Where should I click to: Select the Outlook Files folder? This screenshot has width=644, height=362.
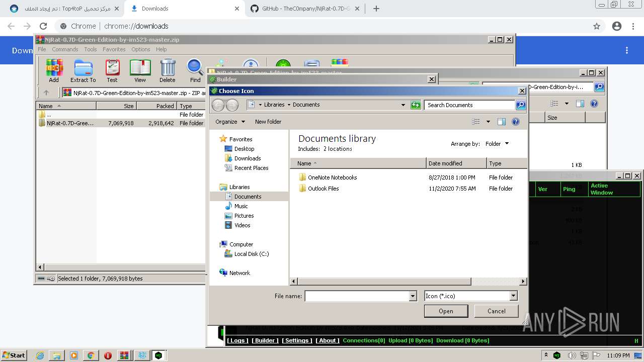(323, 189)
